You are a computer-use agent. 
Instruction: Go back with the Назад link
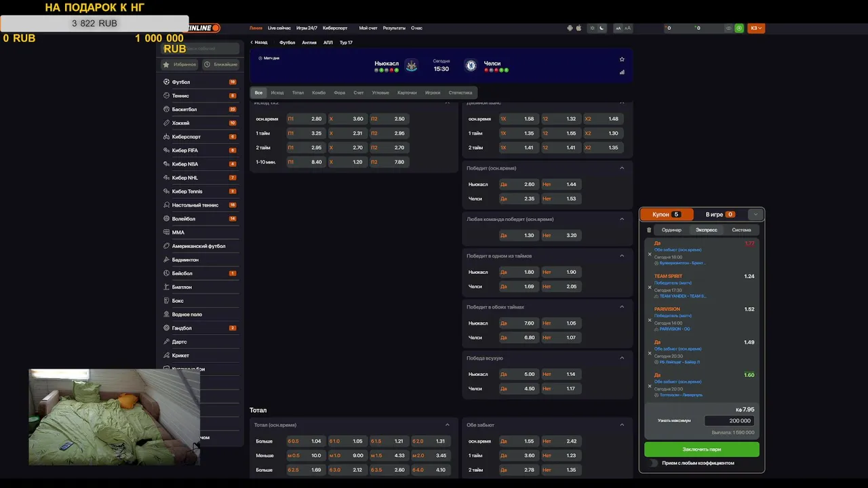tap(259, 42)
